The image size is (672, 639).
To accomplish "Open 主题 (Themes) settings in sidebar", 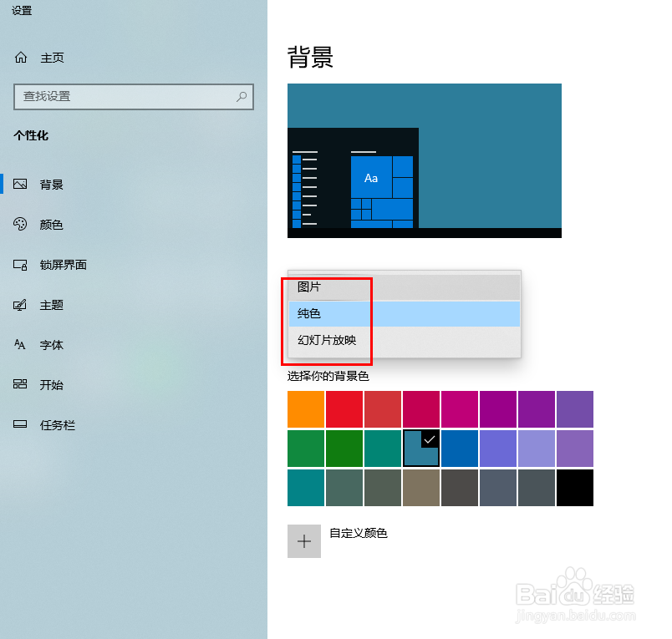I will coord(52,305).
